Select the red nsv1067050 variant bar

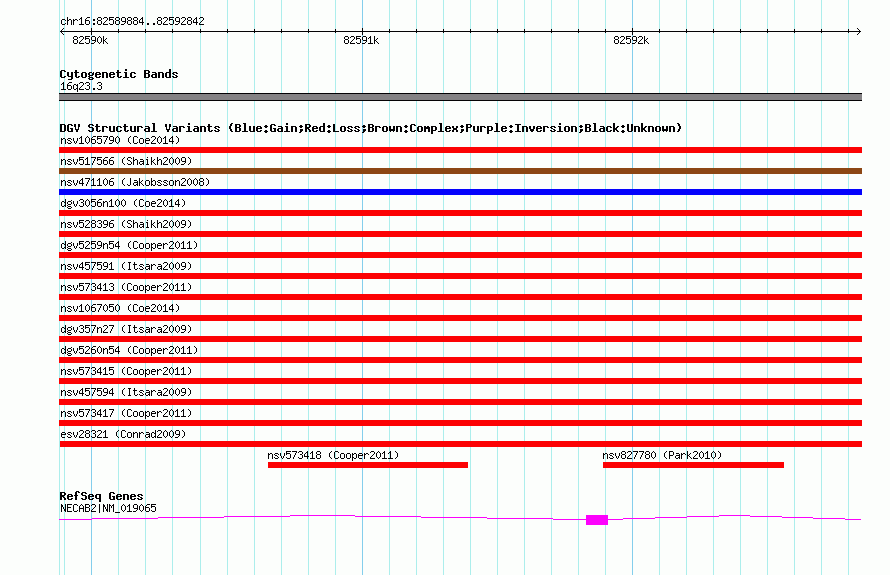460,318
